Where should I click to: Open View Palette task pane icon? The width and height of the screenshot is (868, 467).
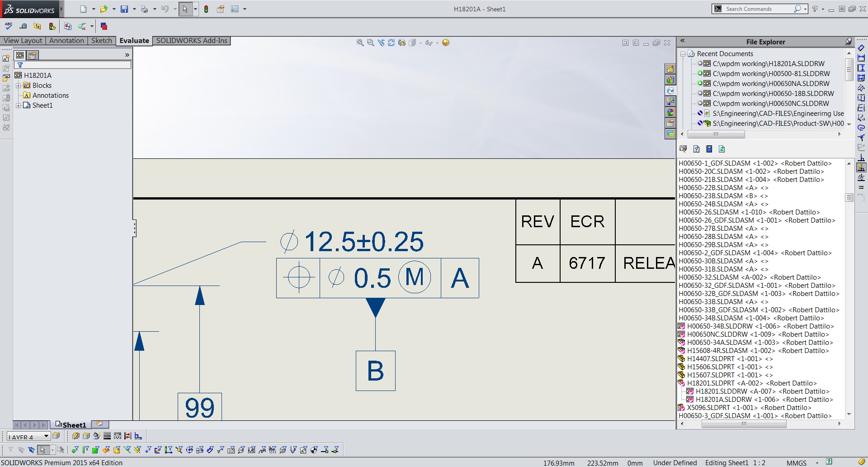(x=670, y=101)
